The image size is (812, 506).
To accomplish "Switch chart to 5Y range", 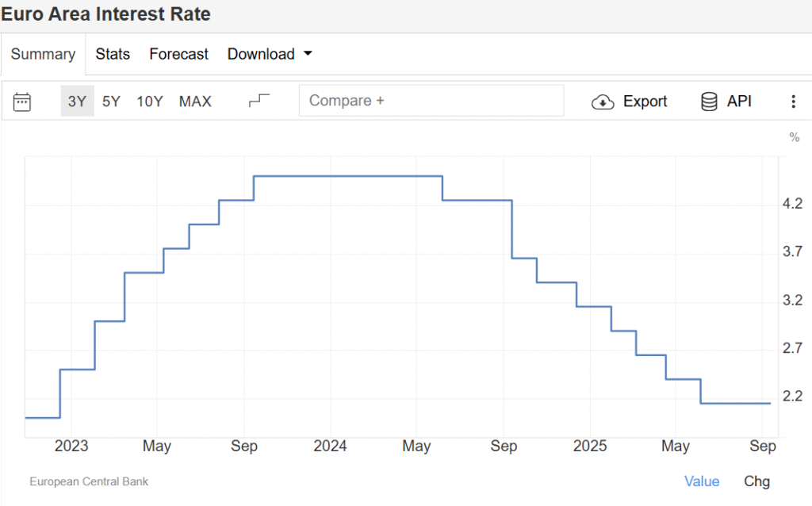I will [112, 102].
